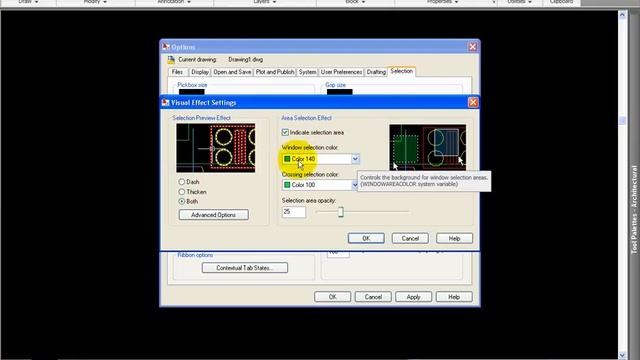Close the Options dialog window
This screenshot has width=640, height=360.
473,47
